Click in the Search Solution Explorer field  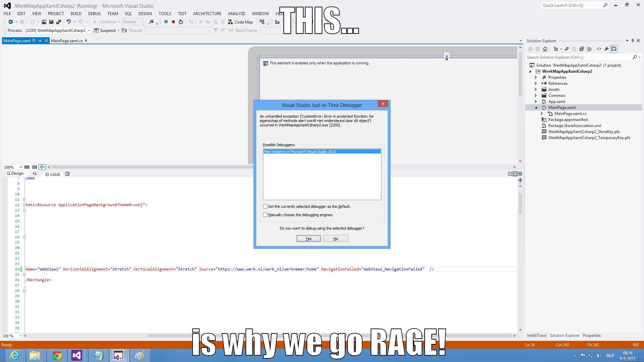(579, 57)
